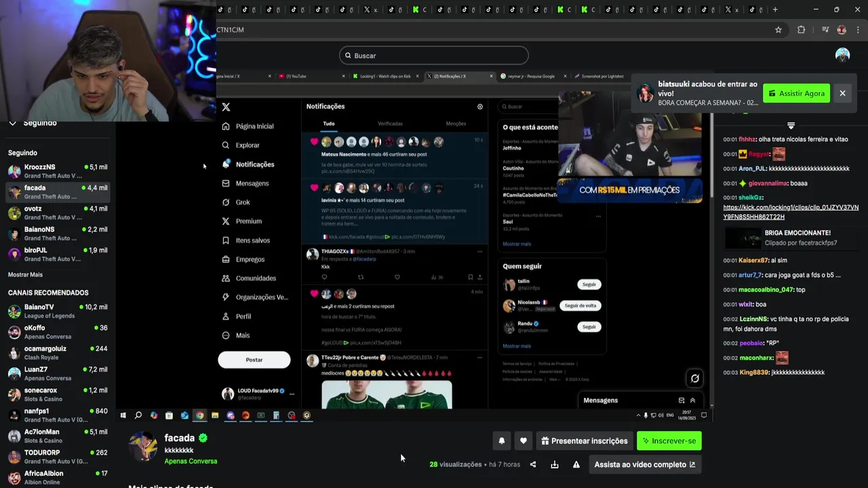The height and width of the screenshot is (488, 868).
Task: Bookmark this page with the star icon
Action: click(x=778, y=30)
